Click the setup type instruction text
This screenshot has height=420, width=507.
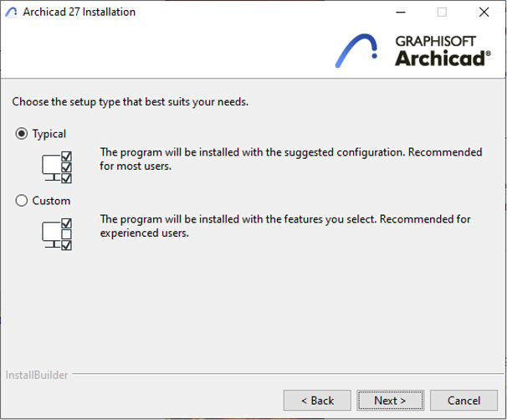(x=130, y=102)
